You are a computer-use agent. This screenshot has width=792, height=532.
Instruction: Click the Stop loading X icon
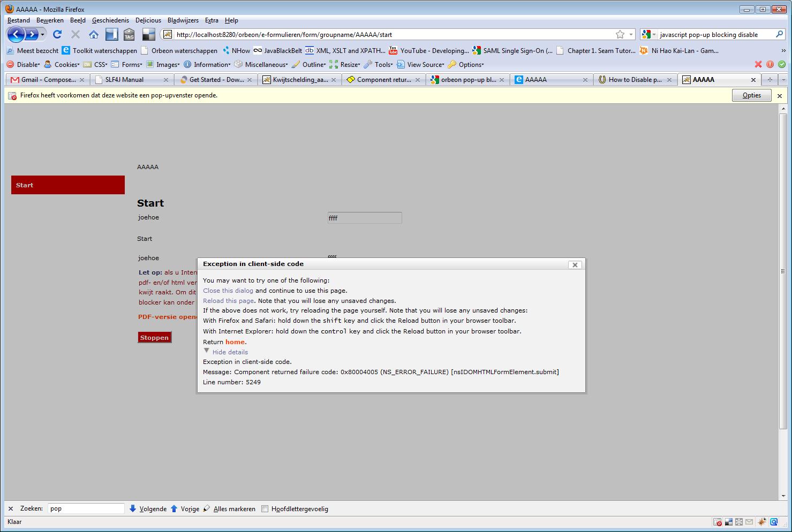(x=76, y=35)
